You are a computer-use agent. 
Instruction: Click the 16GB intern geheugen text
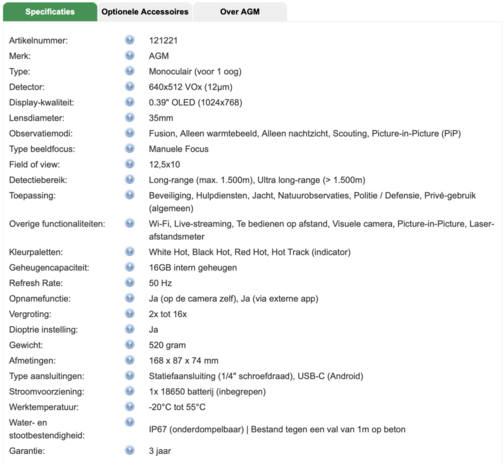coord(193,268)
